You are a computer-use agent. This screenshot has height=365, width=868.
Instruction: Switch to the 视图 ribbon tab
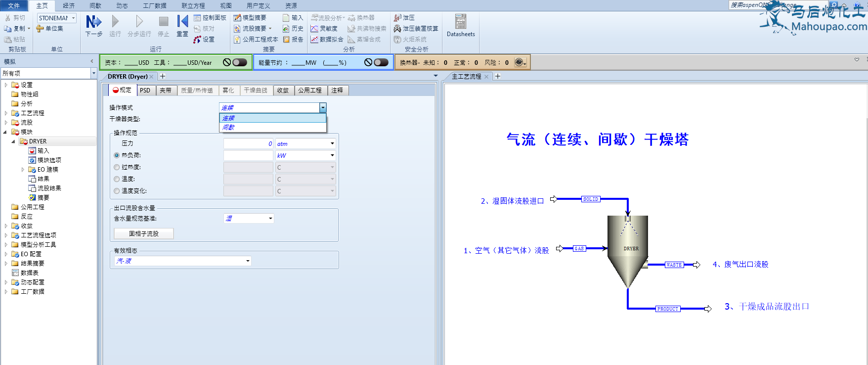coord(226,5)
